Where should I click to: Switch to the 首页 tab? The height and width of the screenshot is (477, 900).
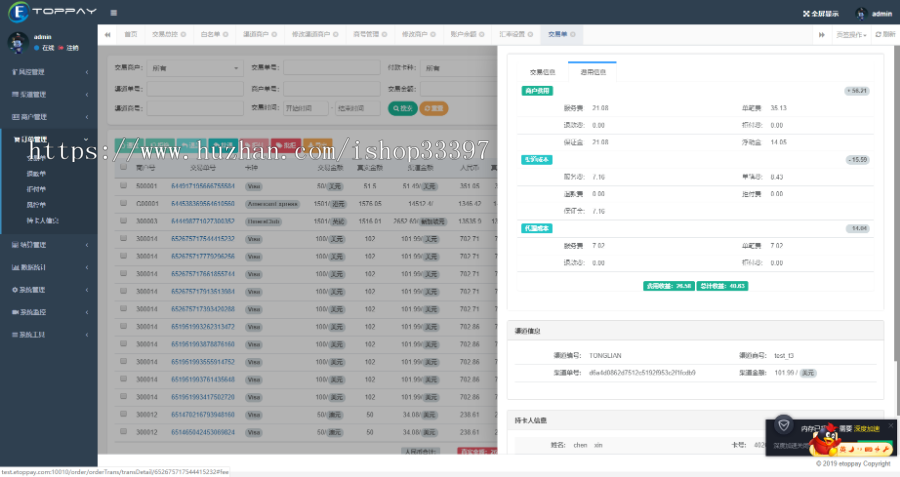(131, 34)
